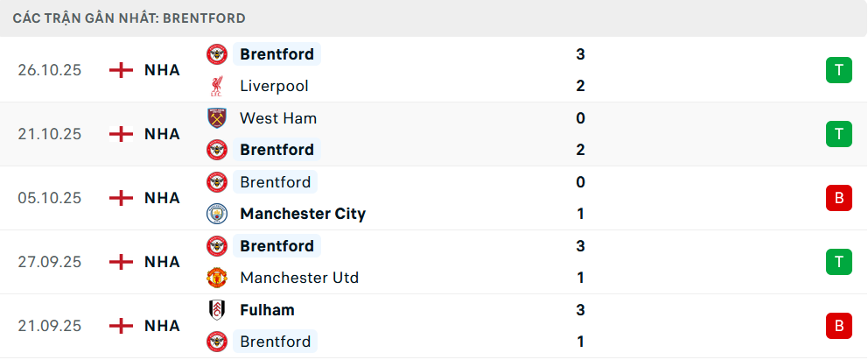The width and height of the screenshot is (868, 360).
Task: Click Brentford crest in the Liverpool match
Action: (216, 54)
